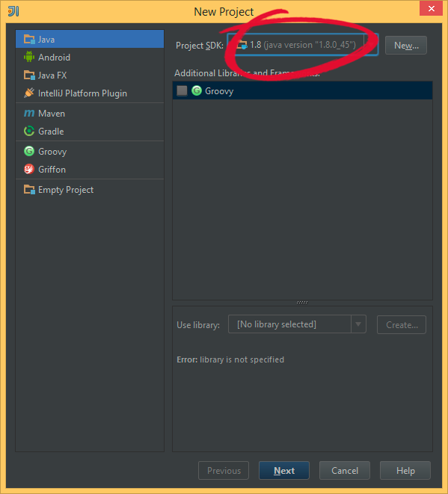
Task: Expand the Use library dropdown arrow
Action: click(358, 324)
